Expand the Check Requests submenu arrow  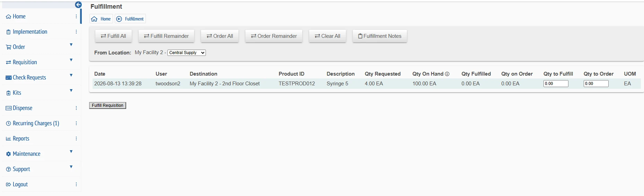click(x=71, y=75)
